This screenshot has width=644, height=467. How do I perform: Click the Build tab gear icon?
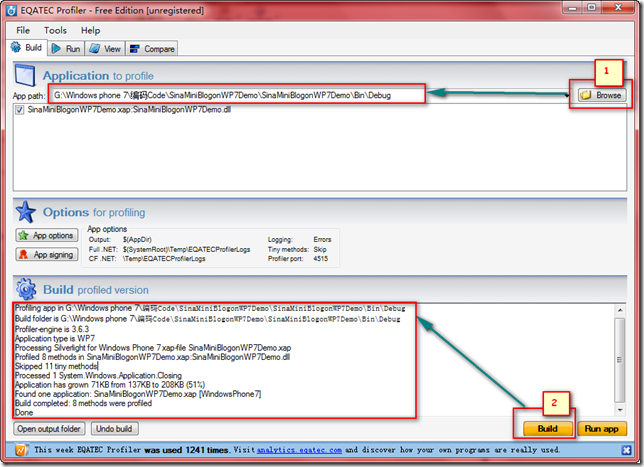16,48
